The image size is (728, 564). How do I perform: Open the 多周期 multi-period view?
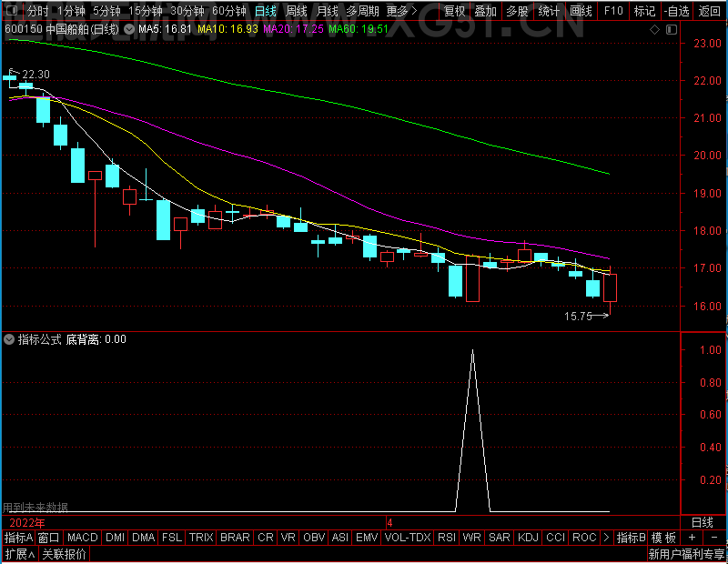click(362, 11)
